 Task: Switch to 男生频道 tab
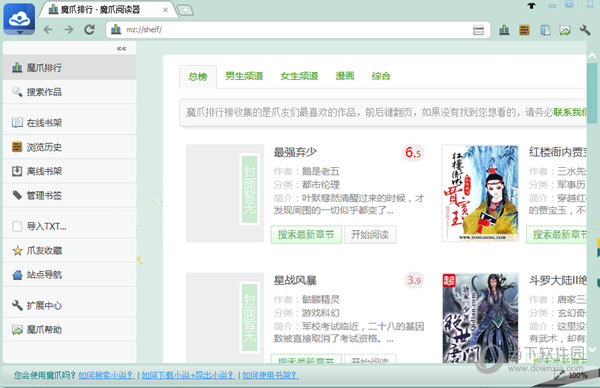pyautogui.click(x=244, y=76)
